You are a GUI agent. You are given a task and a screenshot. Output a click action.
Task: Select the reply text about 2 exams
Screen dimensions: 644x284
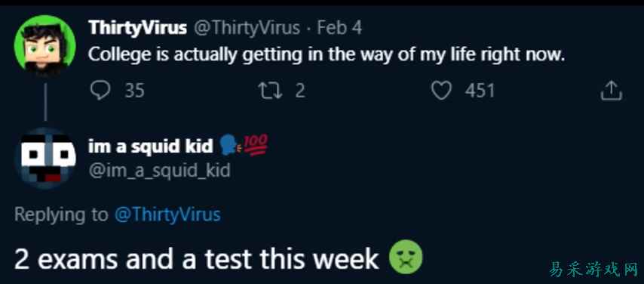click(x=196, y=259)
